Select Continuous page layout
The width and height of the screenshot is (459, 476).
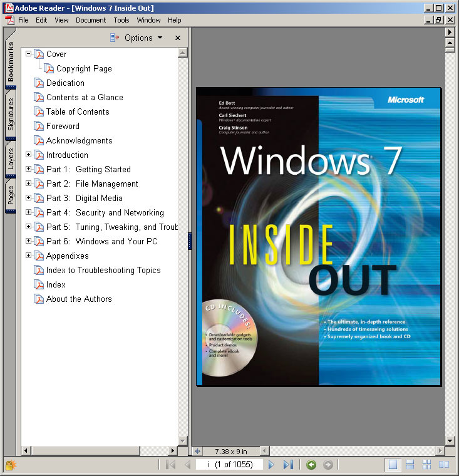[x=410, y=465]
